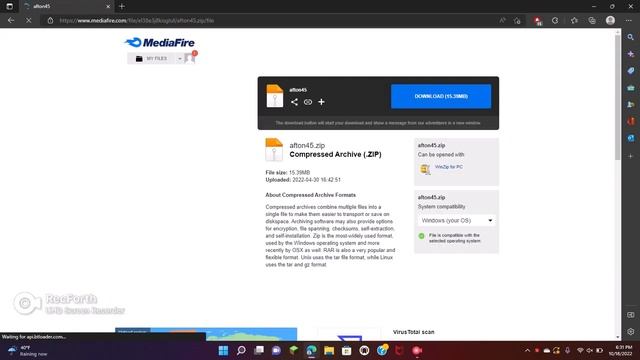640x360 pixels.
Task: Click the sidebar shopping tag icon
Action: pyautogui.click(x=631, y=71)
